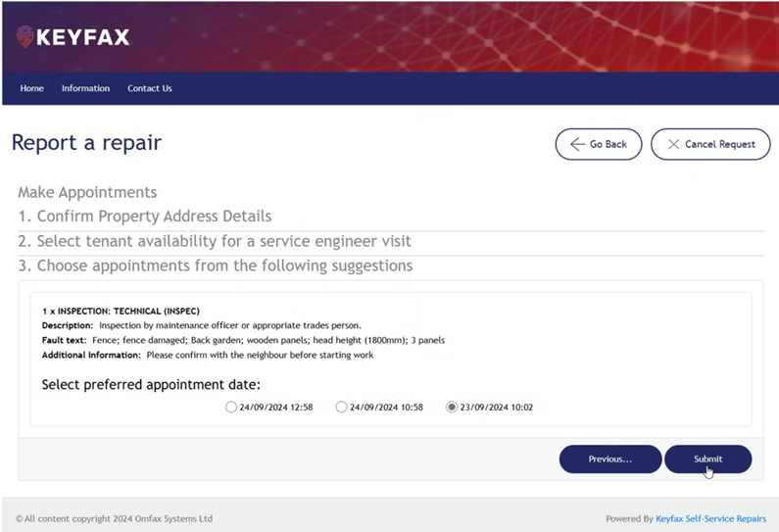Submit the repair appointment

(x=707, y=459)
